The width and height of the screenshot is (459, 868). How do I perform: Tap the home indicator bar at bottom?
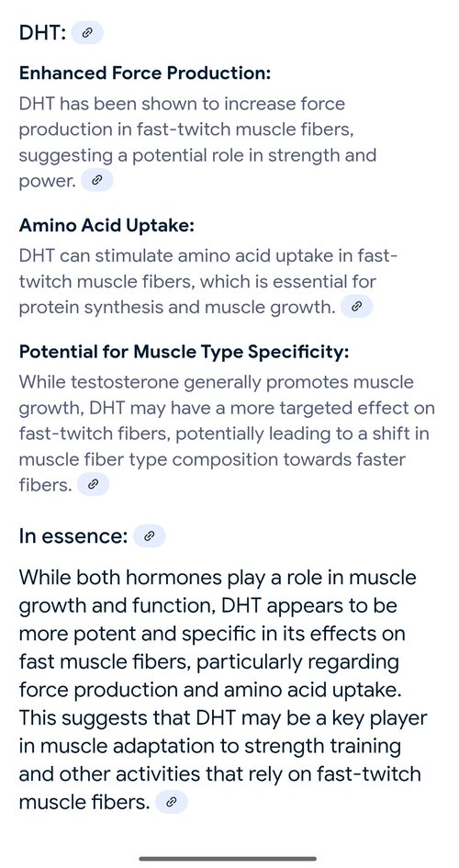click(228, 859)
